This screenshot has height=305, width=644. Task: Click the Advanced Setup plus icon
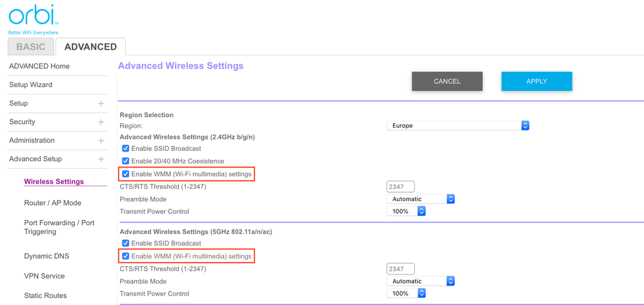[101, 159]
